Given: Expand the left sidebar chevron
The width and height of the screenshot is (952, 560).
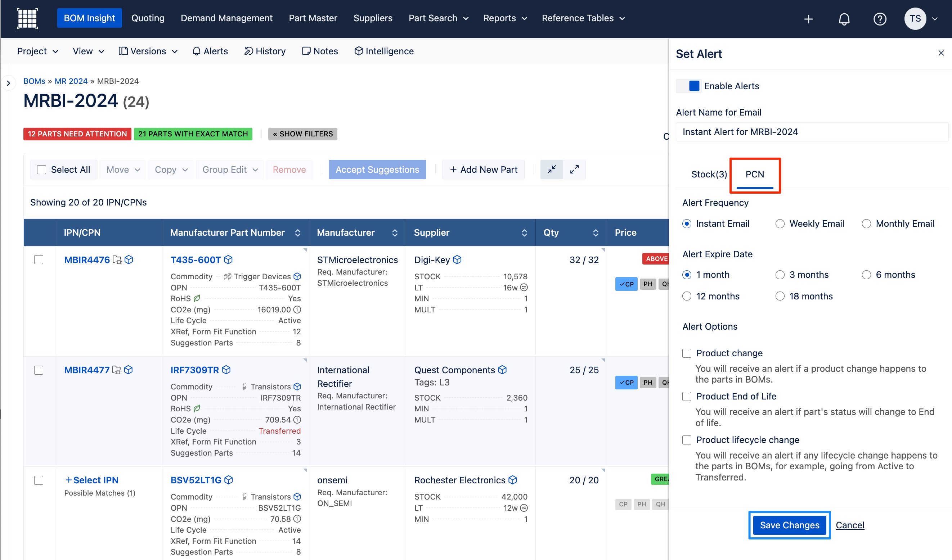Looking at the screenshot, I should [8, 83].
